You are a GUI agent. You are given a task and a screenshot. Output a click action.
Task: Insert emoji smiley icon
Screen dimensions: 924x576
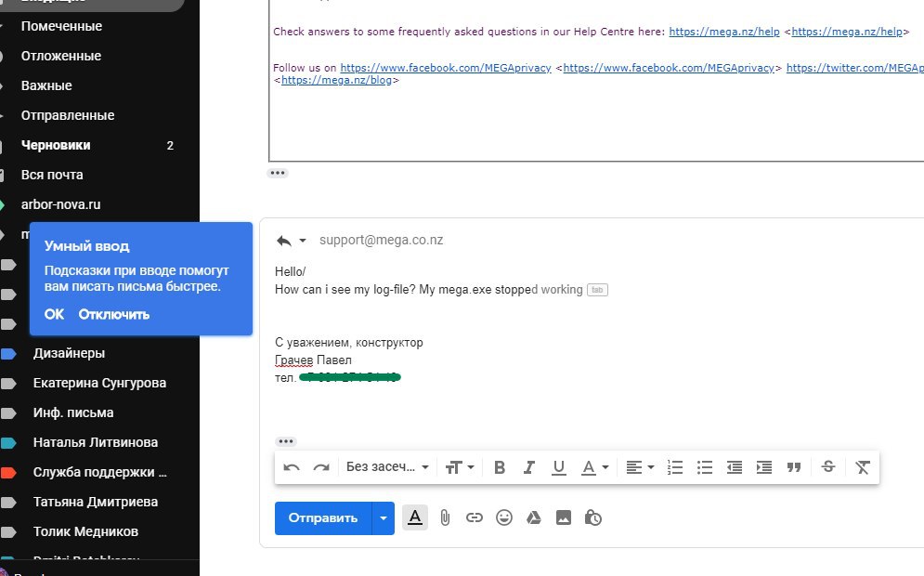point(504,517)
